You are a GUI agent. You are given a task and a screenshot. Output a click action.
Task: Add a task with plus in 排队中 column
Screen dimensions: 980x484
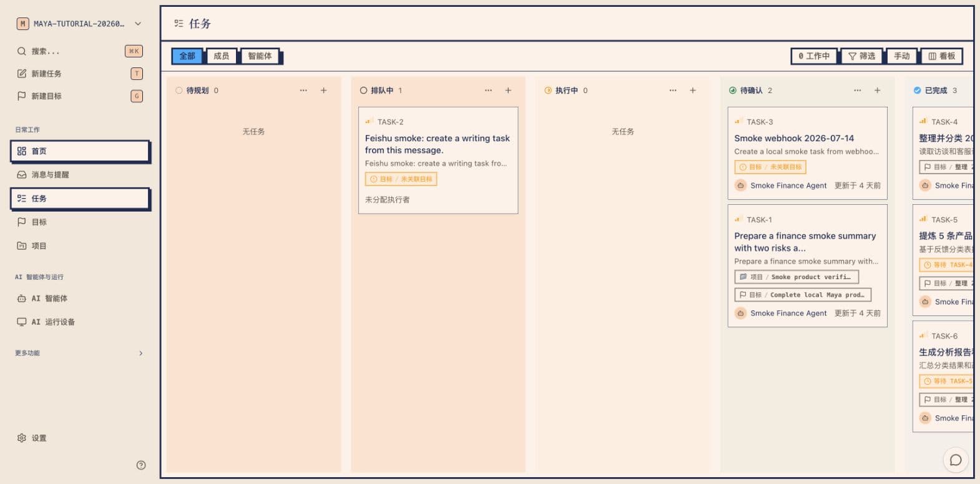click(508, 91)
